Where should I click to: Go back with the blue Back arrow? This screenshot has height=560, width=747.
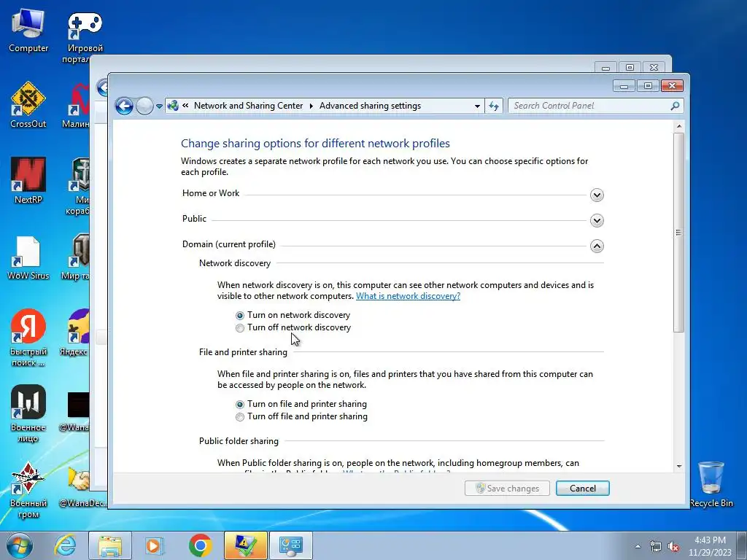click(124, 106)
